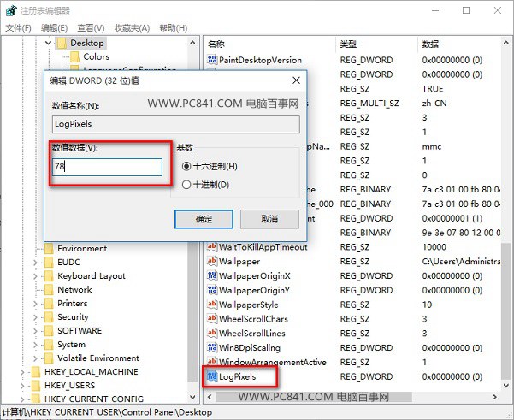Click the WheelScrollChars string icon
Image resolution: width=514 pixels, height=420 pixels.
[x=212, y=319]
